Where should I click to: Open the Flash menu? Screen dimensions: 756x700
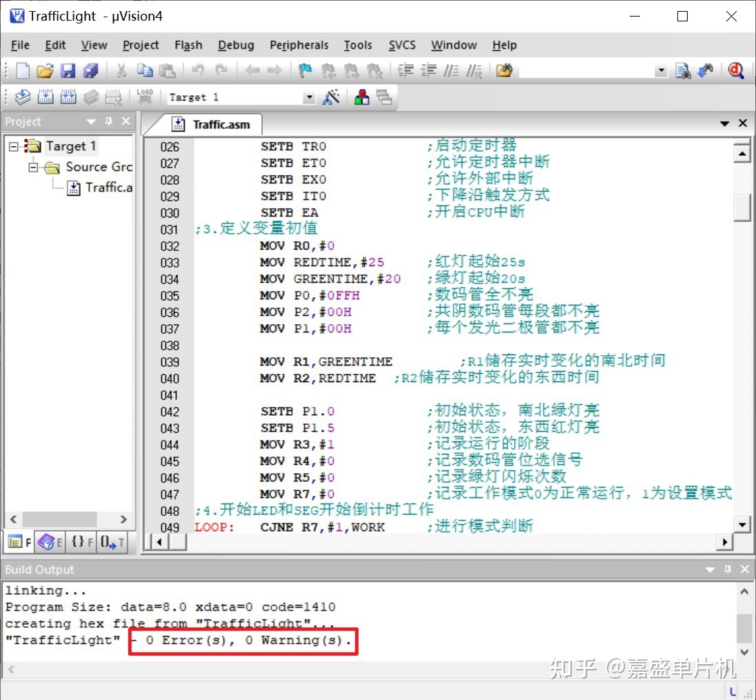[188, 45]
